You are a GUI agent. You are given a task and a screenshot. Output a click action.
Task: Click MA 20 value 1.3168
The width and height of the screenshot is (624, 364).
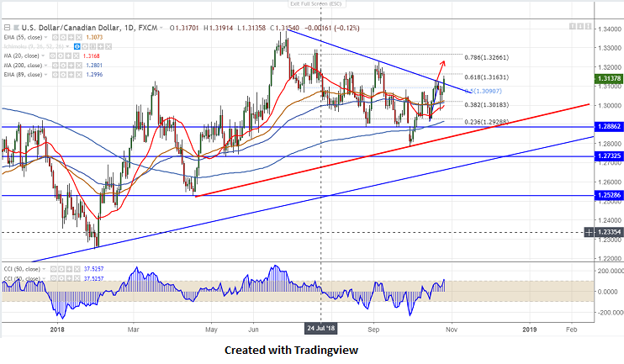point(91,56)
